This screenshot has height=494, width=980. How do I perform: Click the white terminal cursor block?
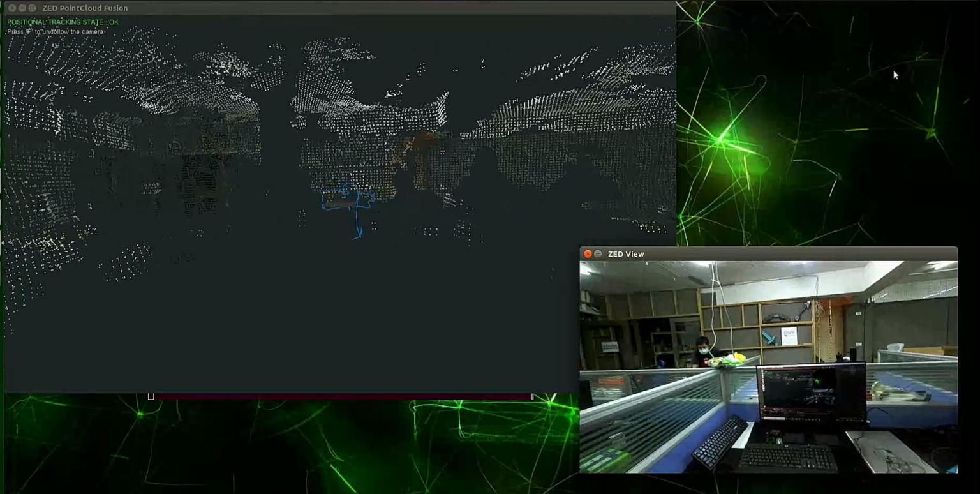pyautogui.click(x=151, y=396)
